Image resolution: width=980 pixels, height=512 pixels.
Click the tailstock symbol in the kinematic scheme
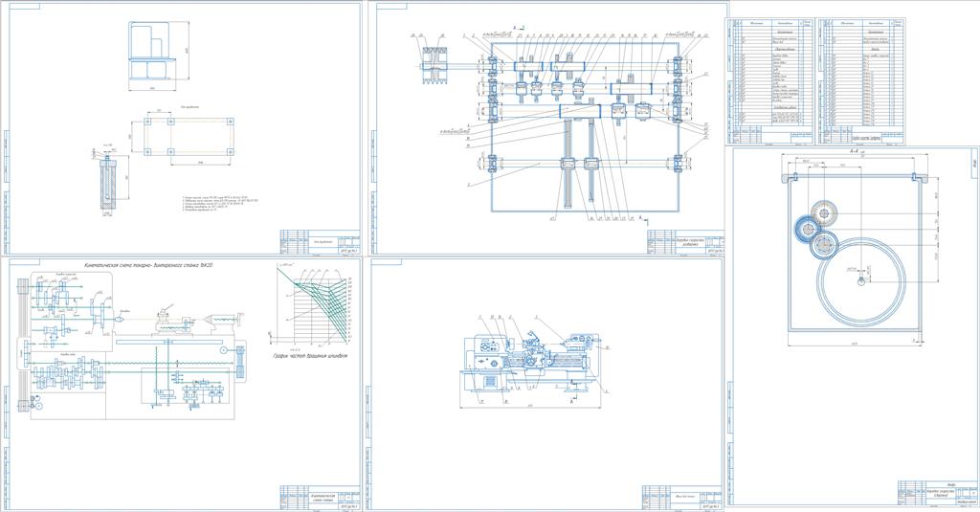(x=222, y=320)
